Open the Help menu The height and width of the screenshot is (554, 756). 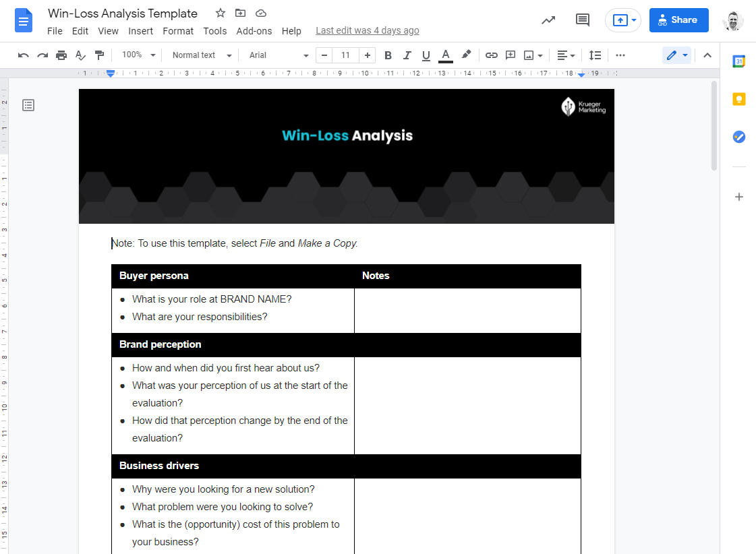(291, 31)
